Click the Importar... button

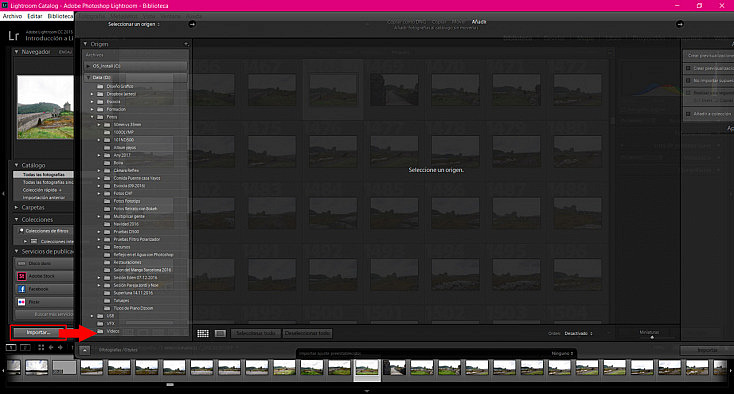[38, 332]
